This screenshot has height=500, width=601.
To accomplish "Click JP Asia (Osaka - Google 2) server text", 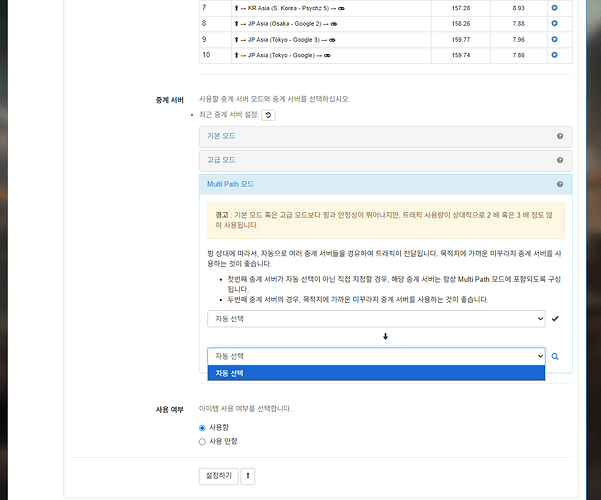I will point(284,24).
